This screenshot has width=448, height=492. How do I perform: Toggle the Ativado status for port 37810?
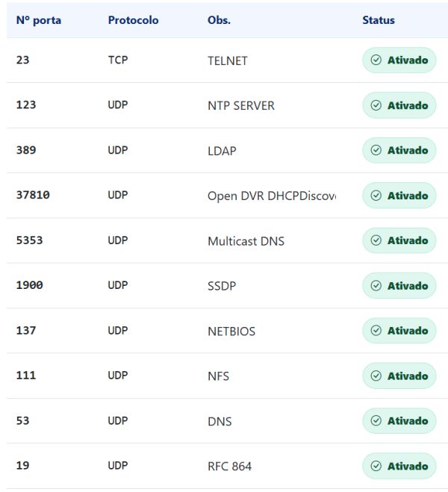point(399,196)
